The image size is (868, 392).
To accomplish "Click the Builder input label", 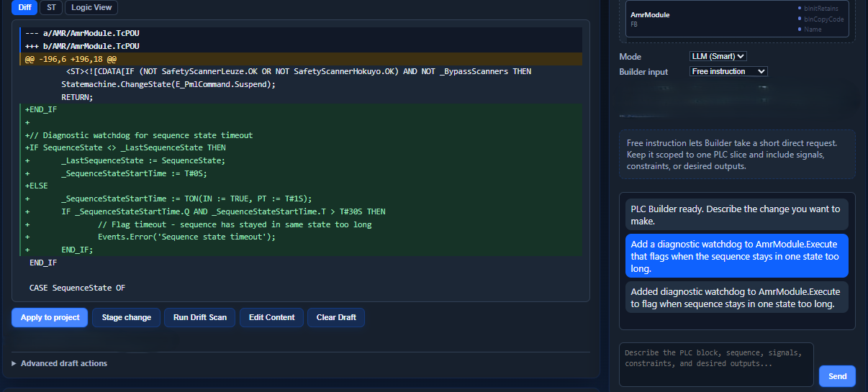I will point(643,72).
